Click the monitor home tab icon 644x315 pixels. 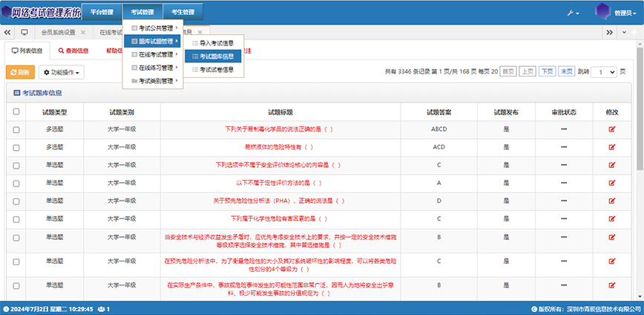point(24,33)
